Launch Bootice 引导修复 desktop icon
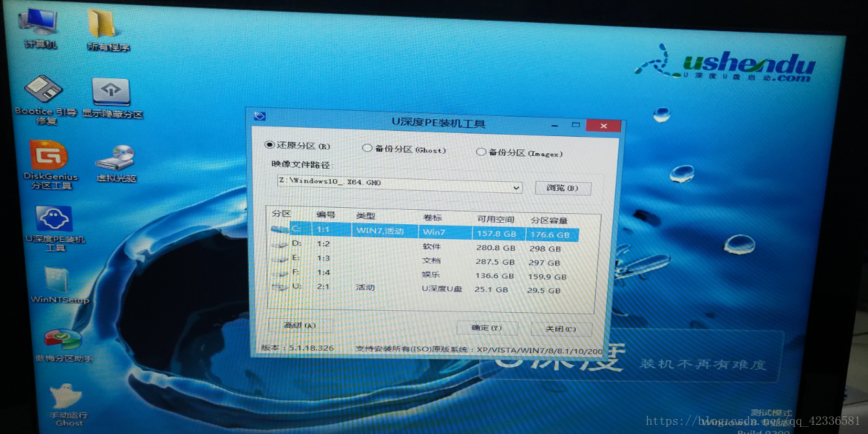868x434 pixels. coord(46,100)
